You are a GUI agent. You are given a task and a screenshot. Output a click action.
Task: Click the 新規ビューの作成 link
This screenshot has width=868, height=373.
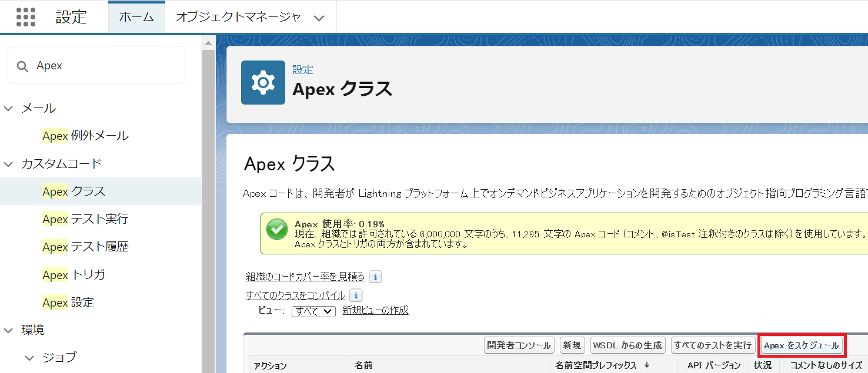(376, 312)
